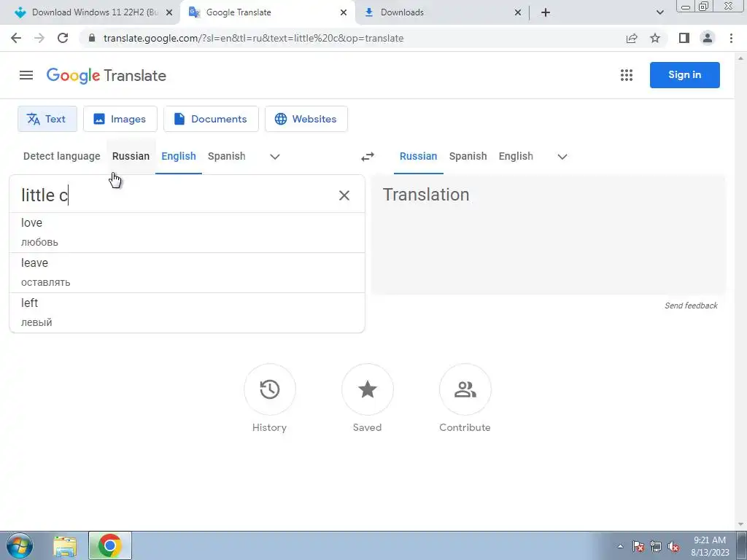Image resolution: width=747 pixels, height=560 pixels.
Task: Open the taskbar clock and date
Action: tap(710, 546)
